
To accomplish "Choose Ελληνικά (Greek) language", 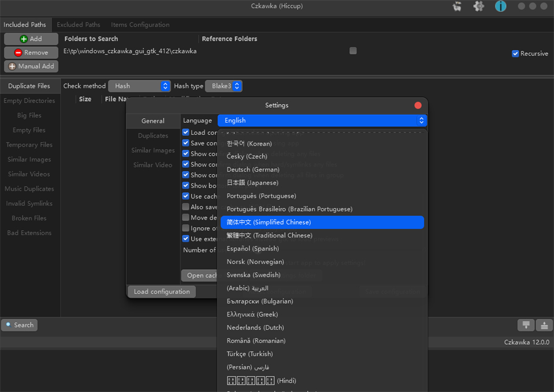I will point(322,314).
